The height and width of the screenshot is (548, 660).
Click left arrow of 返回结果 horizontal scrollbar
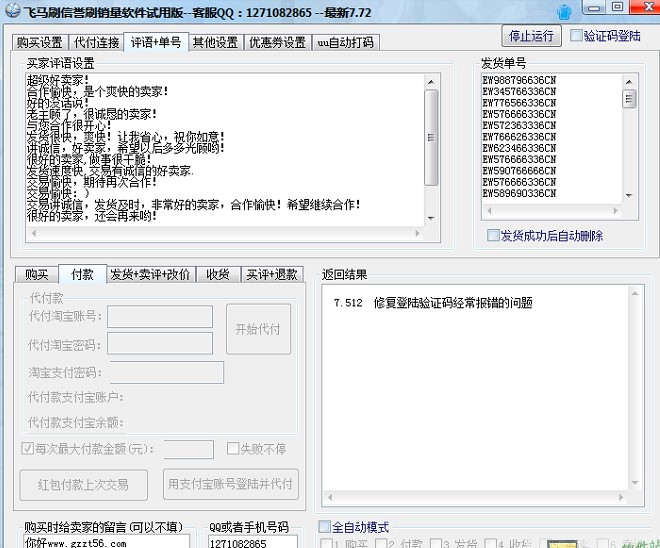[x=330, y=497]
